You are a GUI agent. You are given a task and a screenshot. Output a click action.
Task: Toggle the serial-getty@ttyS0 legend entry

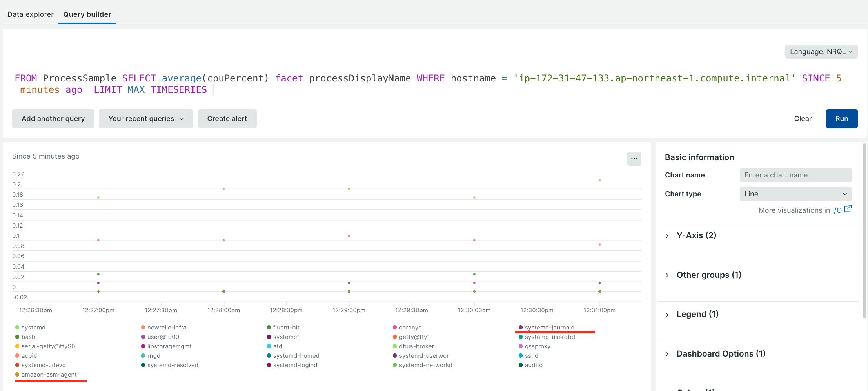[x=45, y=346]
